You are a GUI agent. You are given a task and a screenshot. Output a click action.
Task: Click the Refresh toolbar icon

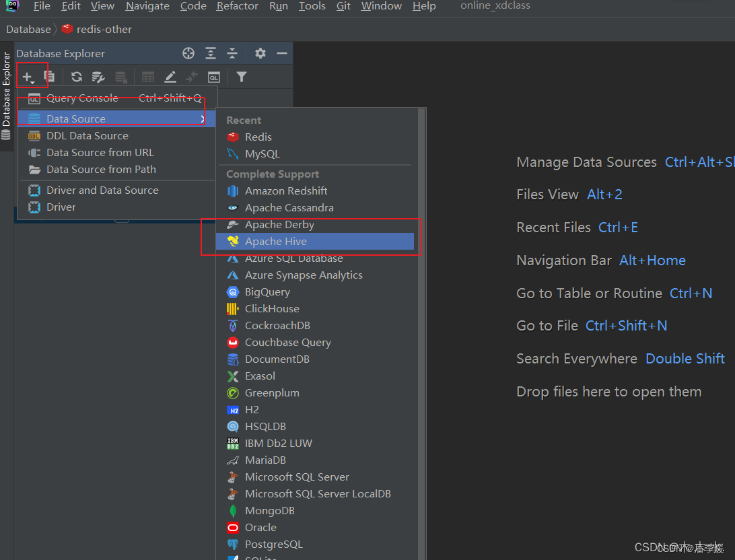pos(77,77)
